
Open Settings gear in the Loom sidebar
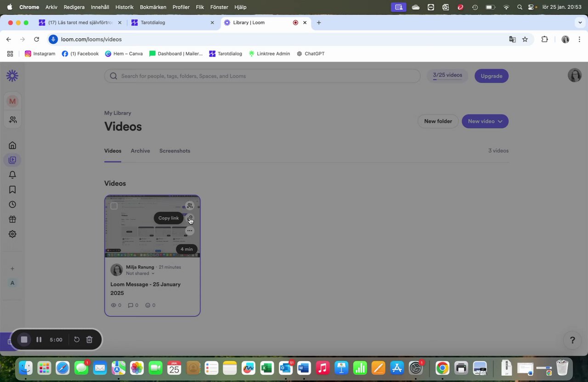pyautogui.click(x=12, y=234)
